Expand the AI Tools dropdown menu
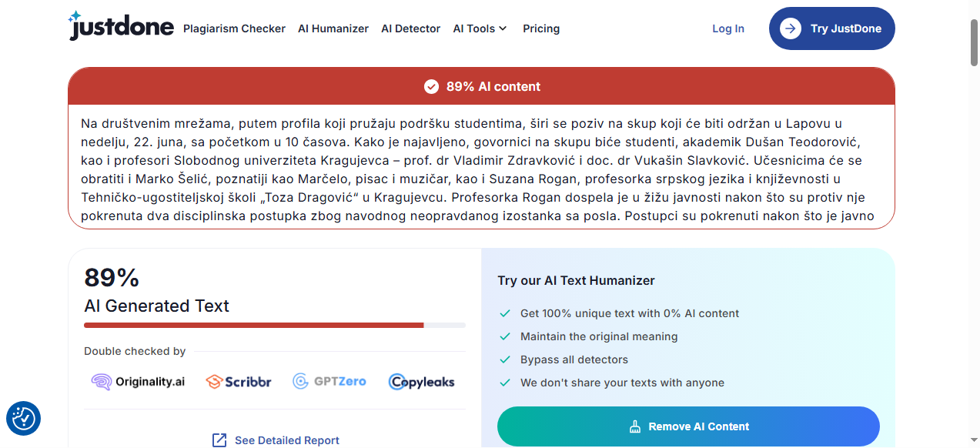The height and width of the screenshot is (448, 980). pyautogui.click(x=480, y=28)
